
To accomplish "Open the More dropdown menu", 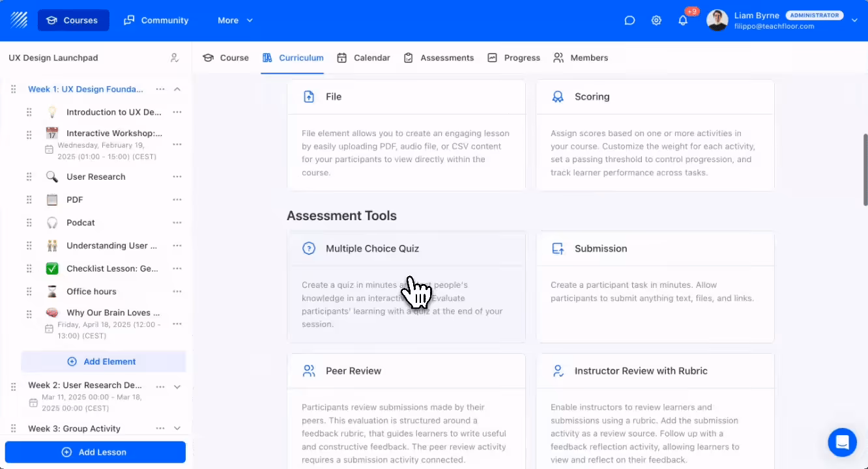I will pos(235,20).
